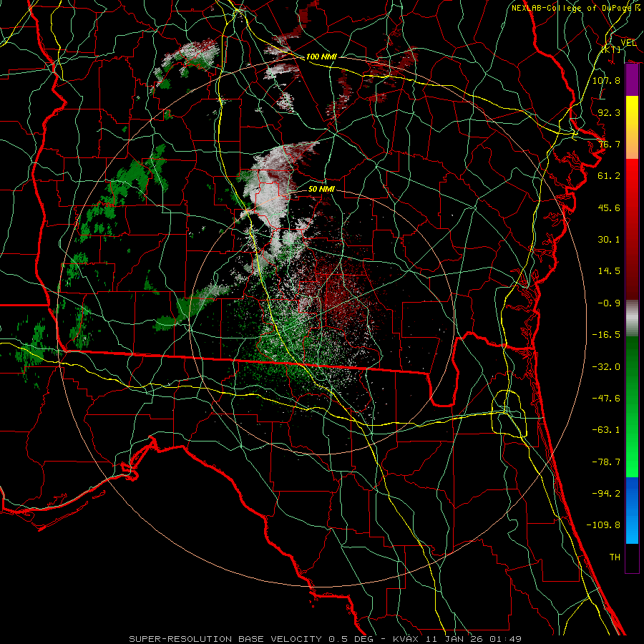Click the Super-Resolution Base Velocity caption

[326, 639]
